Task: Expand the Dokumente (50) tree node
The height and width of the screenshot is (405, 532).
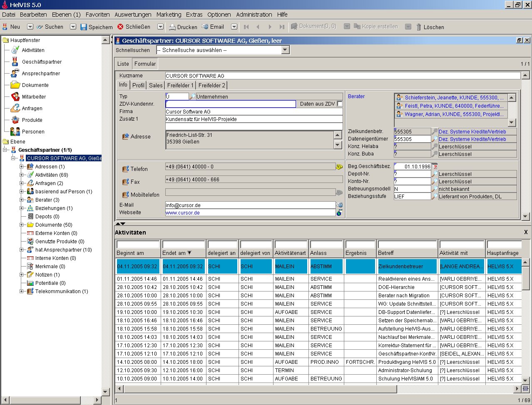Action: tap(22, 225)
